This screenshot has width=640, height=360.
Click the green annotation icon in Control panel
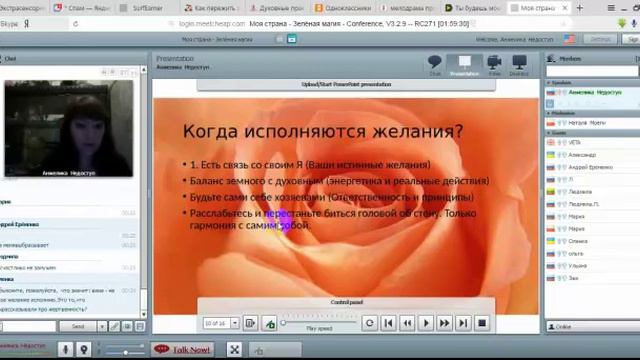pos(269,324)
